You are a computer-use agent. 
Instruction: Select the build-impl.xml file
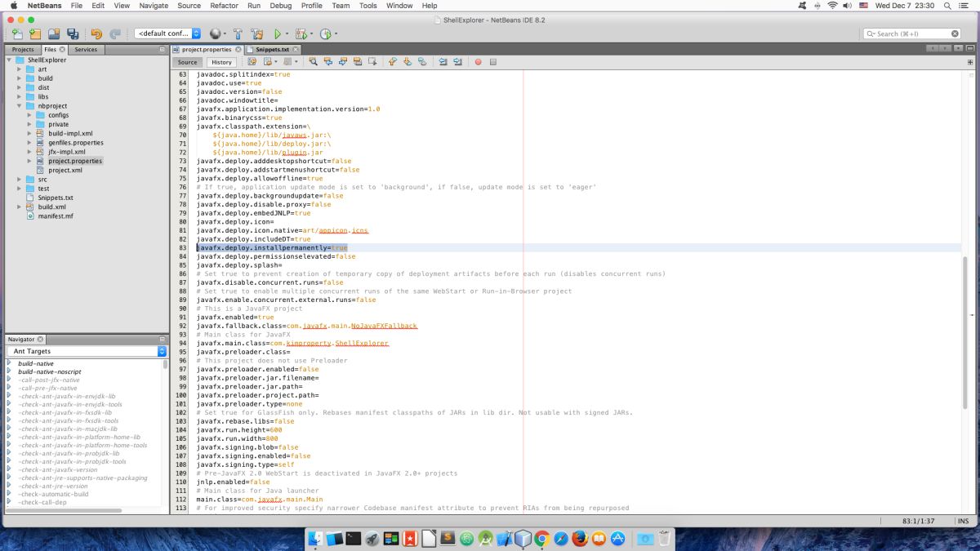pos(70,133)
